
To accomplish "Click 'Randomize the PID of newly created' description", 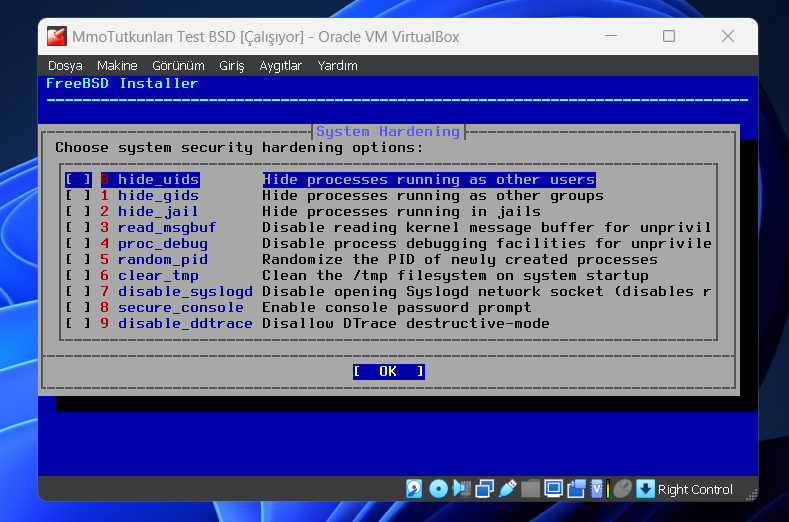I will click(460, 260).
